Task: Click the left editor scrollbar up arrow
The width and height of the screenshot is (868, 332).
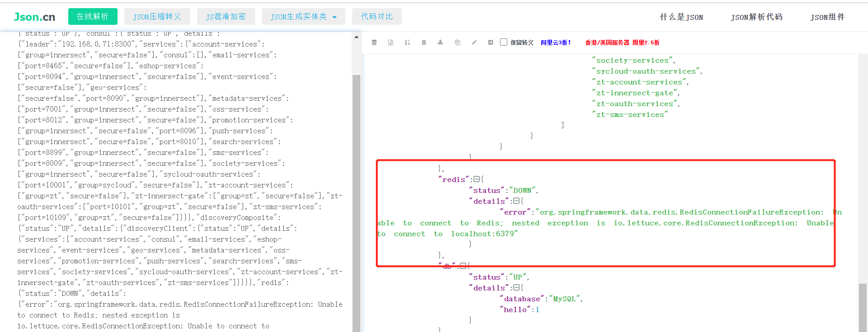Action: click(x=356, y=37)
